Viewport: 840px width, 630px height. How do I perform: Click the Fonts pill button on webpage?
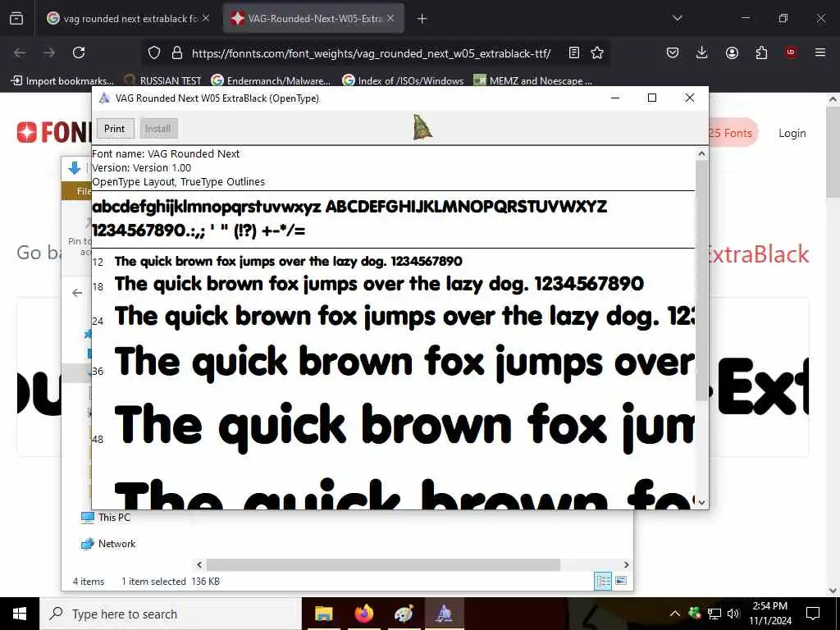pos(733,133)
